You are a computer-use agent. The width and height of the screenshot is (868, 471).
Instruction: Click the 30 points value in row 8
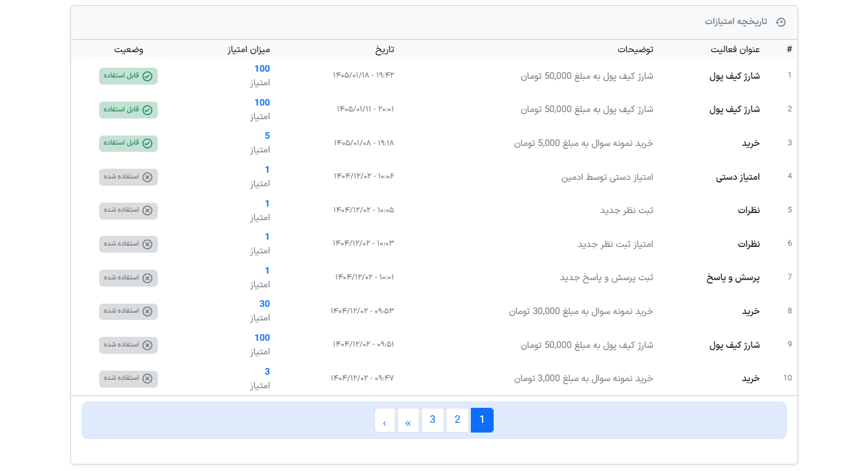click(265, 304)
